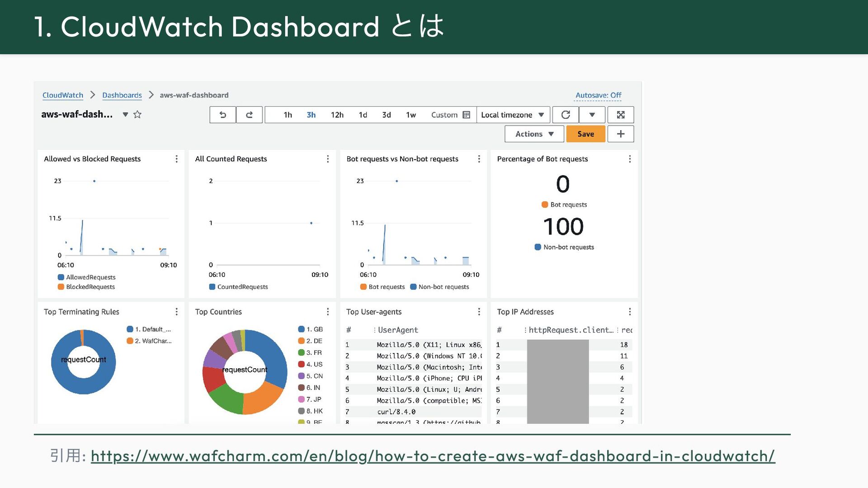Toggle BlockedRequests legend swatch
868x488 pixels.
pyautogui.click(x=61, y=287)
